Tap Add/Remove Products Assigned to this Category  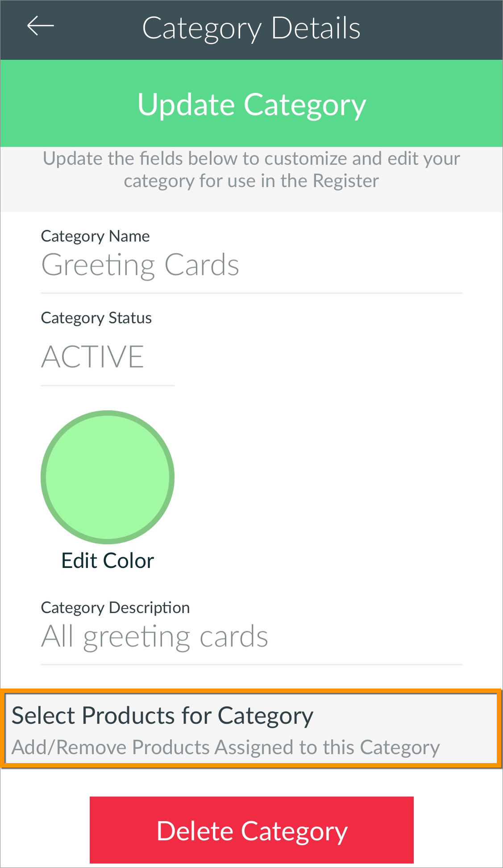[226, 747]
